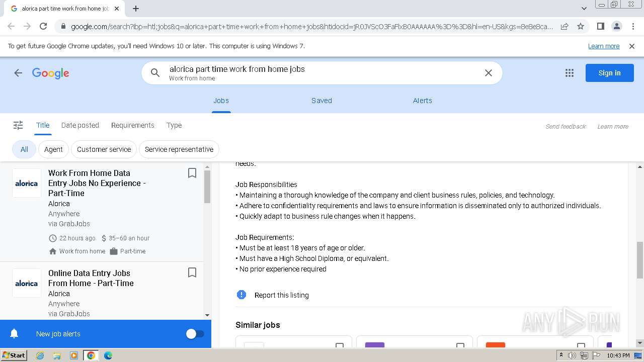Click the 10:43 PM clock
The width and height of the screenshot is (644, 362).
click(x=618, y=355)
